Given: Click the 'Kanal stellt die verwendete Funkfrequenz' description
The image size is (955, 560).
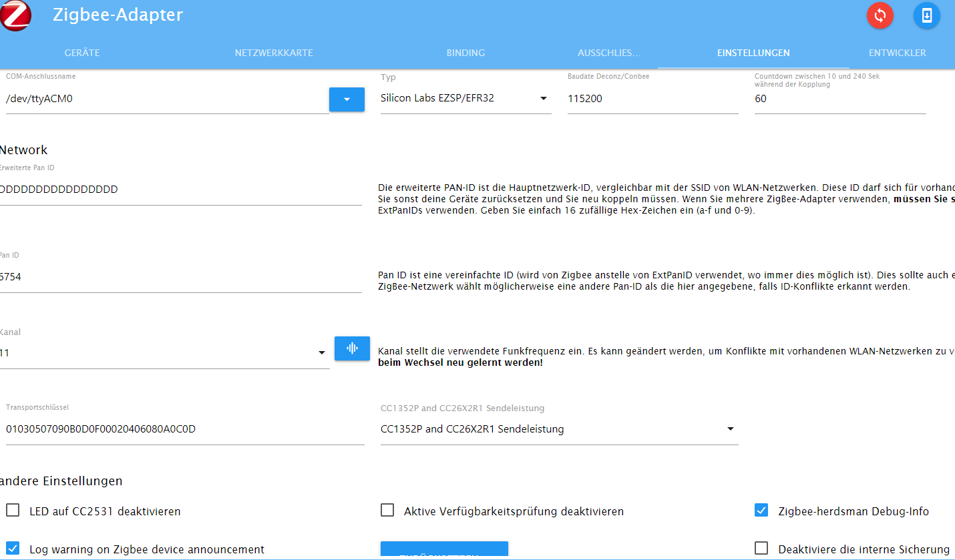Looking at the screenshot, I should click(x=666, y=357).
